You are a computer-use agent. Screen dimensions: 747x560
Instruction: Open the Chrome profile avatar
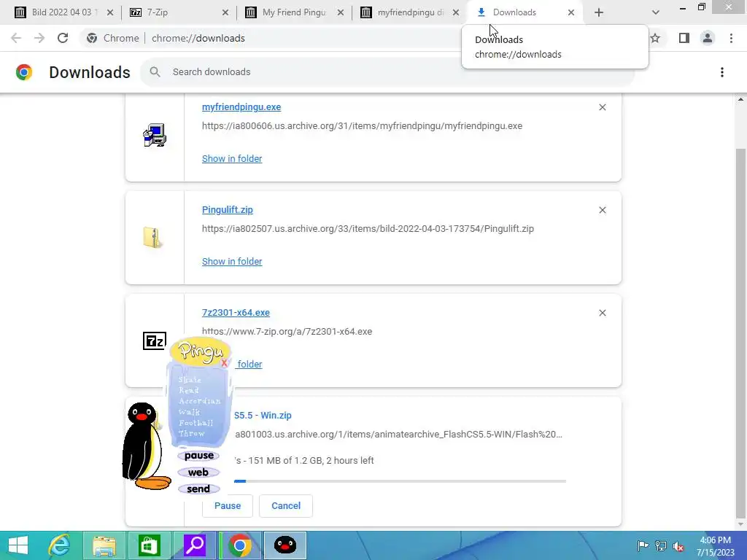(708, 38)
